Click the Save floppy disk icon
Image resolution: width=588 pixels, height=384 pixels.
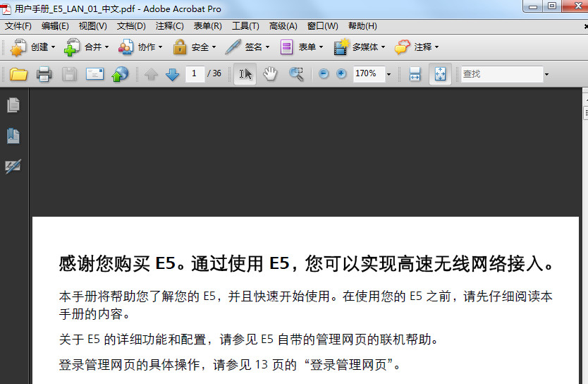[x=69, y=74]
